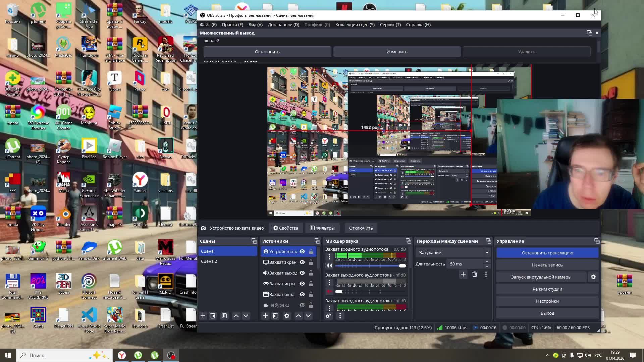Viewport: 644px width, 362px height.
Task: Open the Сервис (T) menu
Action: pyautogui.click(x=390, y=24)
